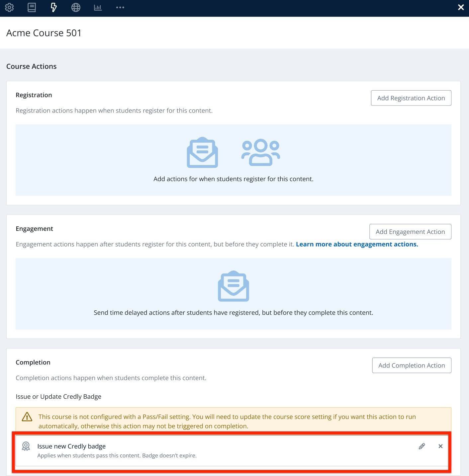The width and height of the screenshot is (469, 476).
Task: Open Learn more about engagement actions link
Action: click(357, 244)
